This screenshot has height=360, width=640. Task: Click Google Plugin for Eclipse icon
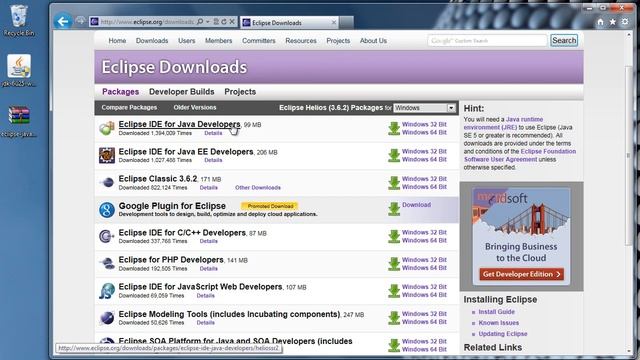[x=107, y=210]
